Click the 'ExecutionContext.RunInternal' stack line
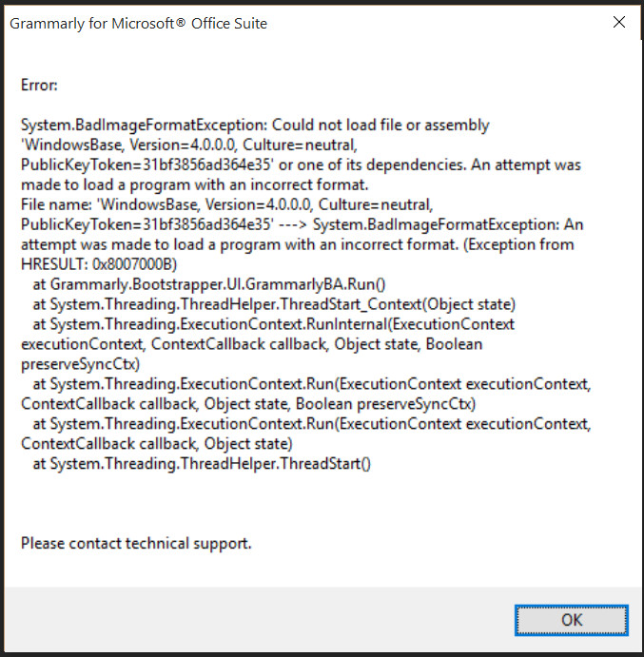This screenshot has width=644, height=657. pyautogui.click(x=273, y=324)
